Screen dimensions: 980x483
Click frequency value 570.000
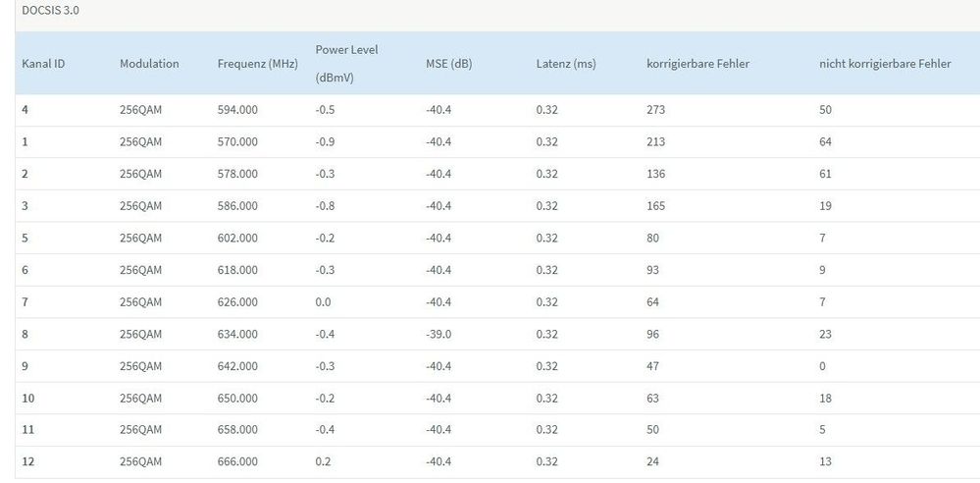coord(237,142)
